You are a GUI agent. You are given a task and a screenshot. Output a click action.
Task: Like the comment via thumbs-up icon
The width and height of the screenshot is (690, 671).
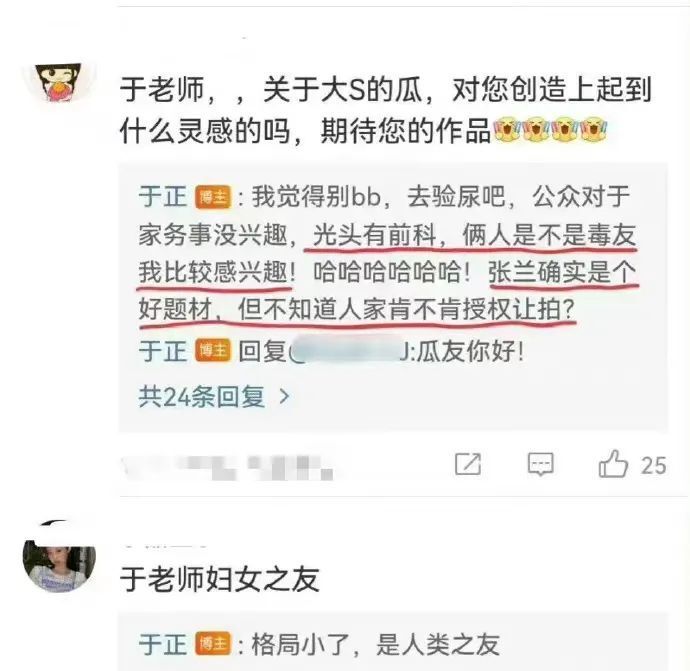613,463
